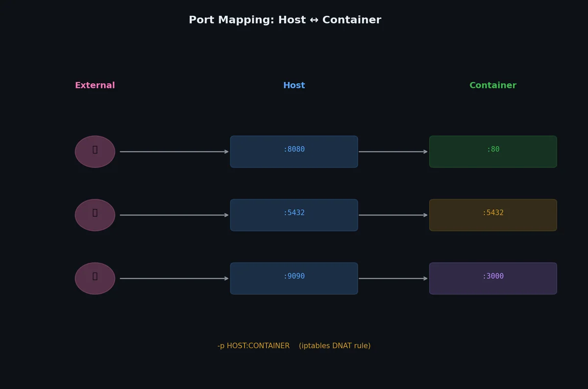Screen dimensions: 588x389
Task: Select the green container port :80 box
Action: tap(493, 152)
